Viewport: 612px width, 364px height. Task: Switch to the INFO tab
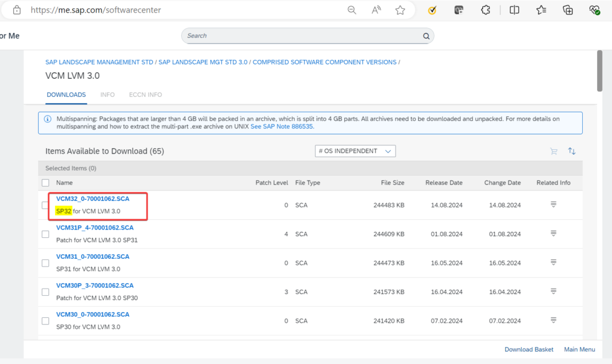point(108,95)
